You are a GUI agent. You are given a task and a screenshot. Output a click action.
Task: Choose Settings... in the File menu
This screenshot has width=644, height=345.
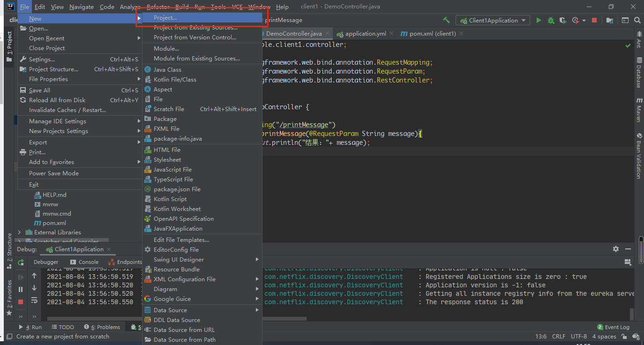click(x=80, y=60)
